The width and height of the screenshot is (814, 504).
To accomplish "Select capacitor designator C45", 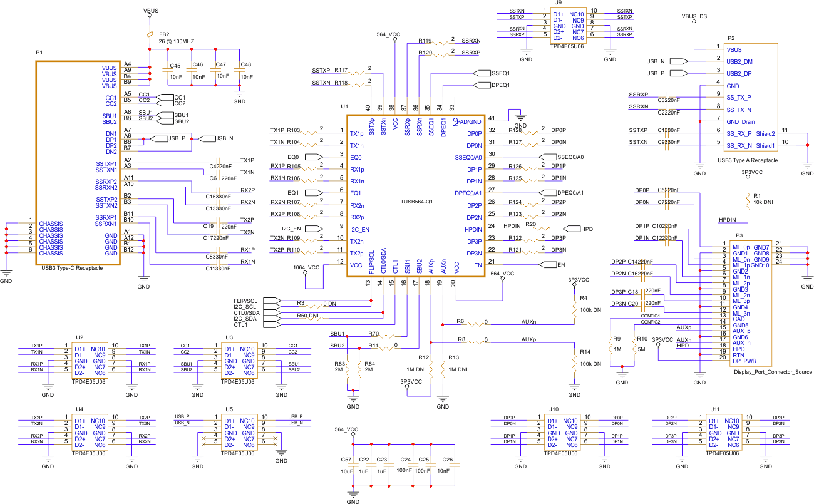I will click(x=175, y=65).
